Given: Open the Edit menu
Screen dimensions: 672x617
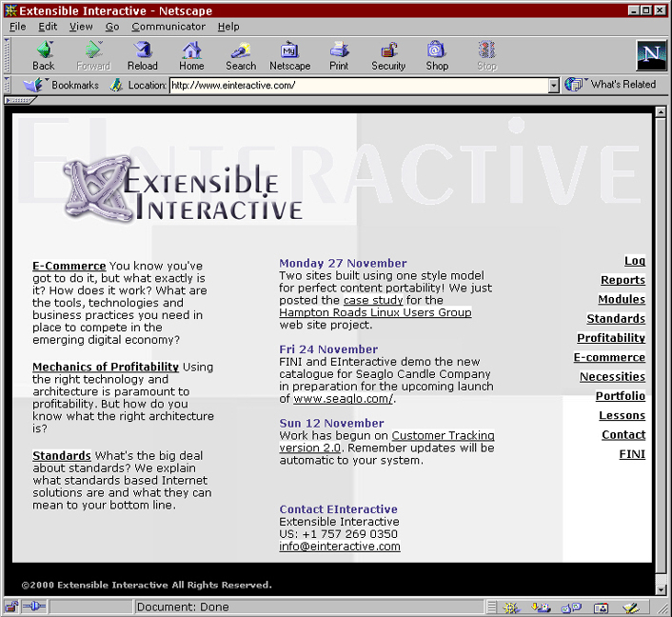Looking at the screenshot, I should pos(48,27).
